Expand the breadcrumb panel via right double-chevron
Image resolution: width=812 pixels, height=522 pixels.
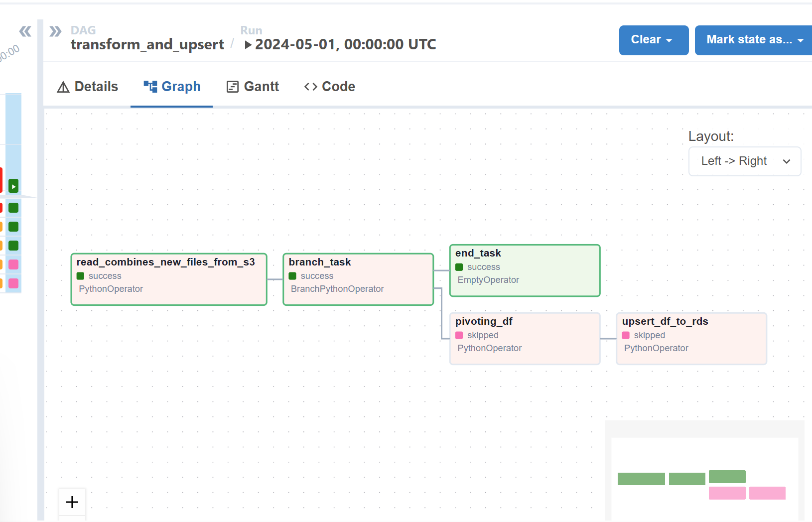click(55, 31)
